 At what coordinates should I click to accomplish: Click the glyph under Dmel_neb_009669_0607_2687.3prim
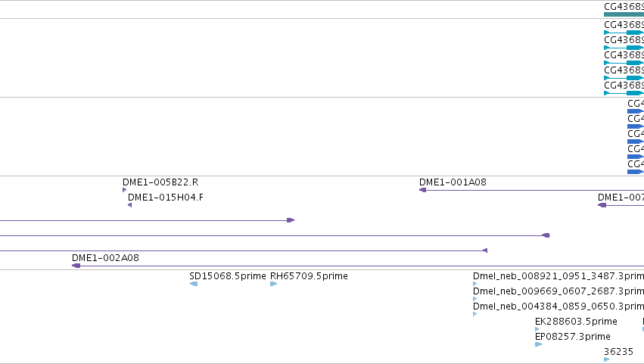[474, 299]
